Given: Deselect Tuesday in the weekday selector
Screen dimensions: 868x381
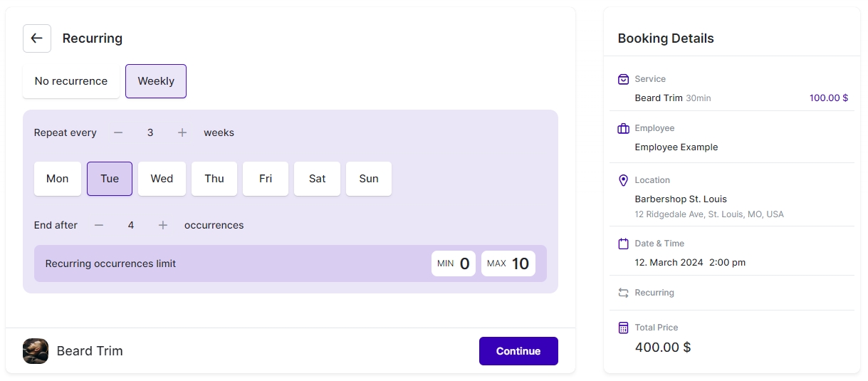Looking at the screenshot, I should [x=110, y=179].
